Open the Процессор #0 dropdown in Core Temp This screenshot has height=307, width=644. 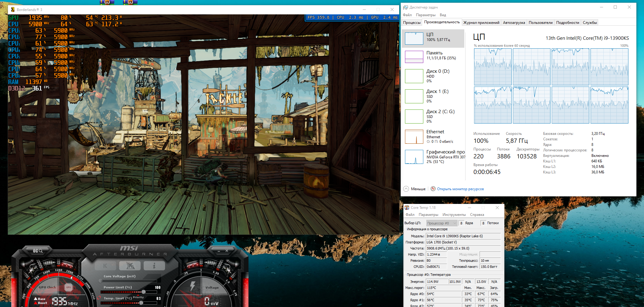(x=442, y=223)
